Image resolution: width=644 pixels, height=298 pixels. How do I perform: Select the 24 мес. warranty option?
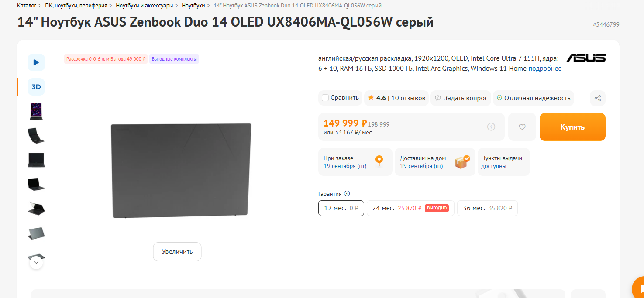pyautogui.click(x=410, y=208)
